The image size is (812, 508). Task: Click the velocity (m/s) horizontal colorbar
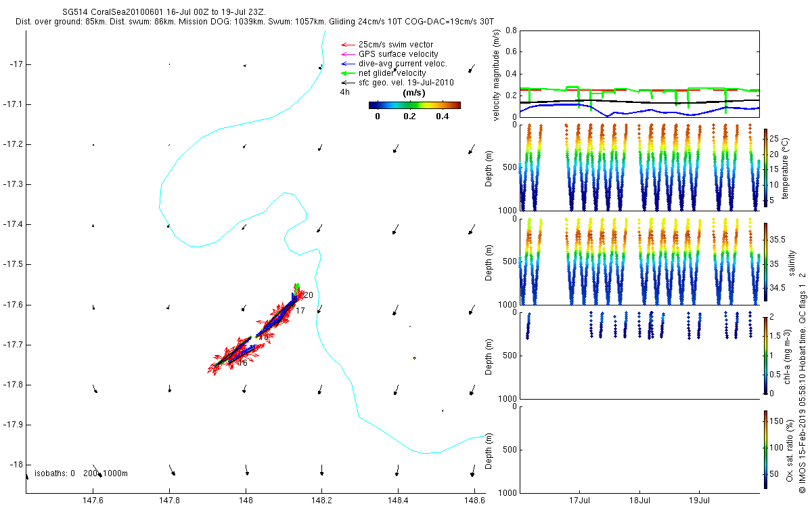pos(415,105)
